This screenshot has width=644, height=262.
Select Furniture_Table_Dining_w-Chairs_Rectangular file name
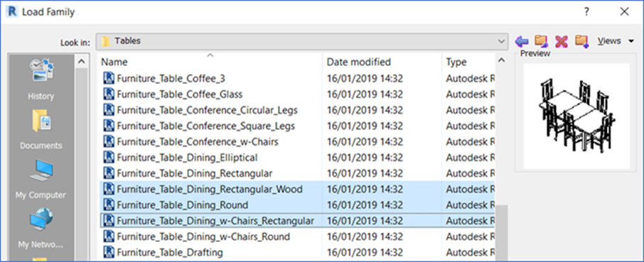pos(215,221)
